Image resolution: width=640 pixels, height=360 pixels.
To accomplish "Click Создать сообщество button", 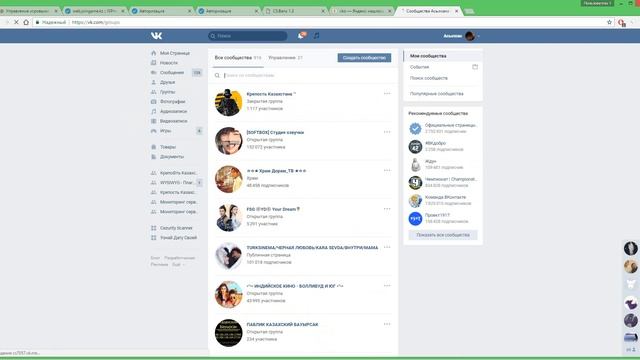I will tap(364, 58).
